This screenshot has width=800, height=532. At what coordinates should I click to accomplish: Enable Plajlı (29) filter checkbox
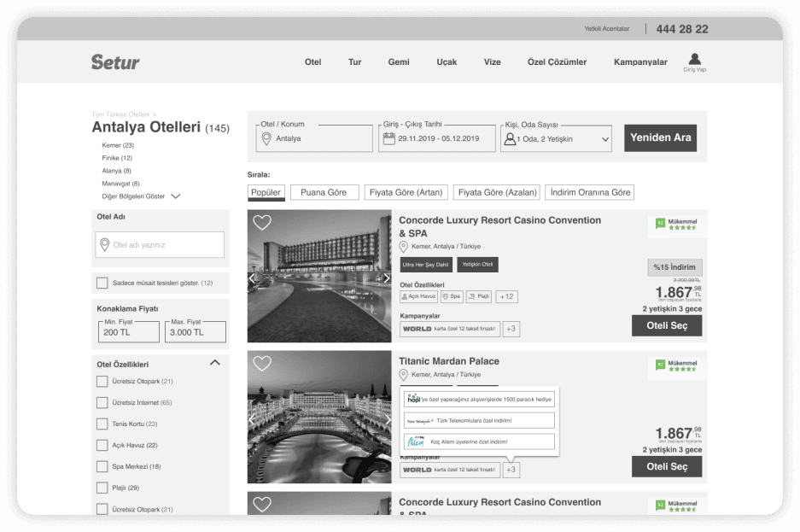(102, 488)
